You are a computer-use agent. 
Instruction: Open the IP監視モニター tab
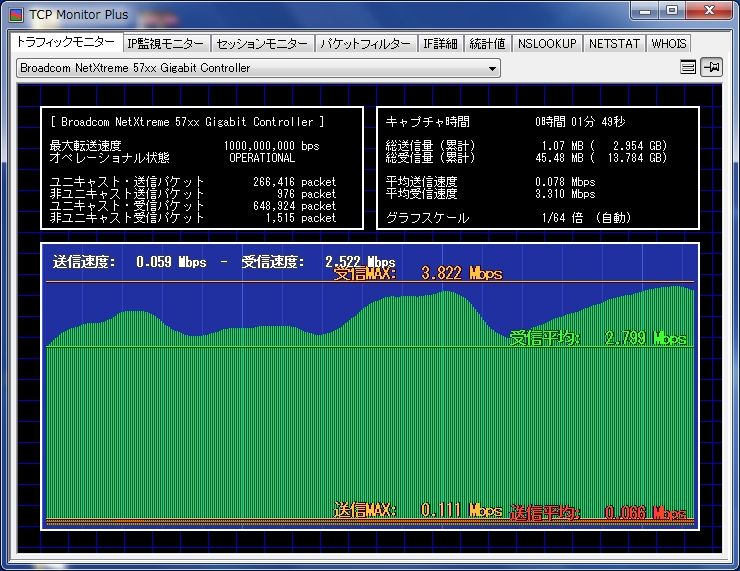coord(166,44)
